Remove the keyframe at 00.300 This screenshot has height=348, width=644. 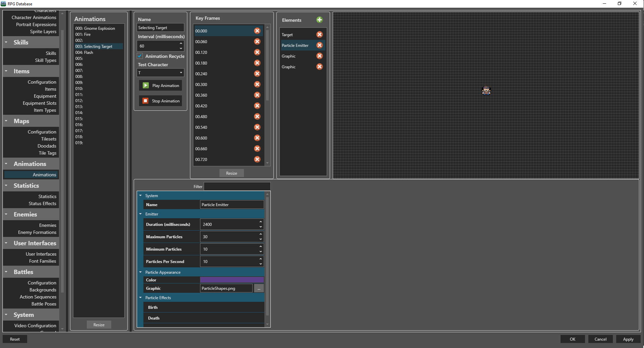pyautogui.click(x=257, y=84)
